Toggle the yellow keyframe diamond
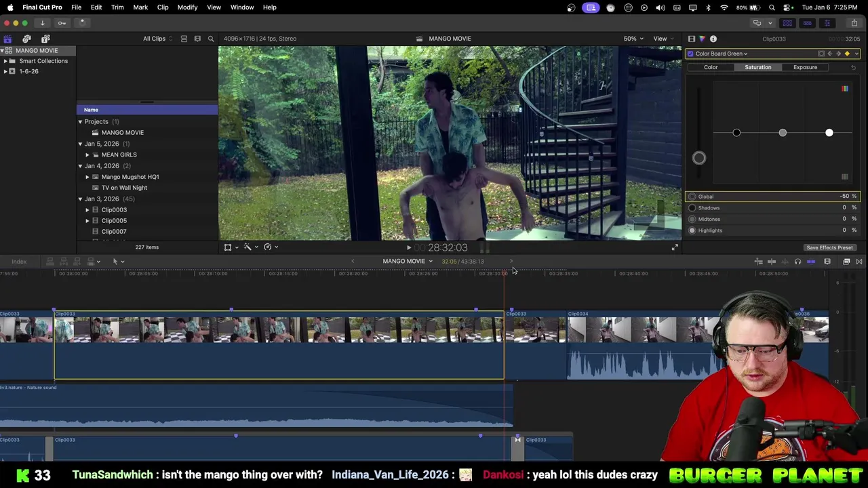 click(847, 54)
